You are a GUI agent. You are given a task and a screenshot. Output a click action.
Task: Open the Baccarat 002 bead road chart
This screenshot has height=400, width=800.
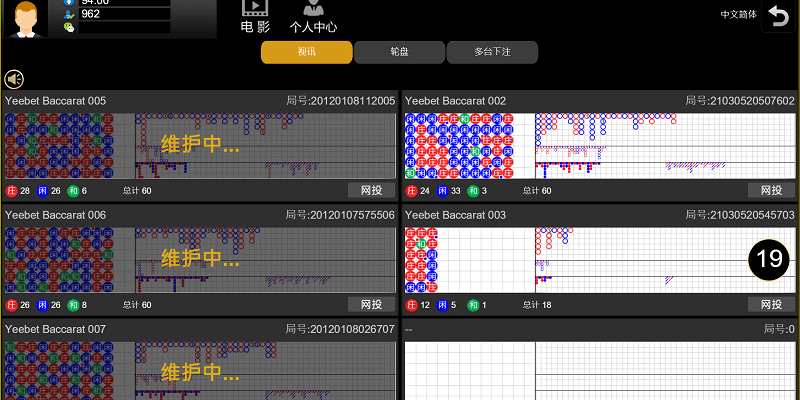point(470,146)
